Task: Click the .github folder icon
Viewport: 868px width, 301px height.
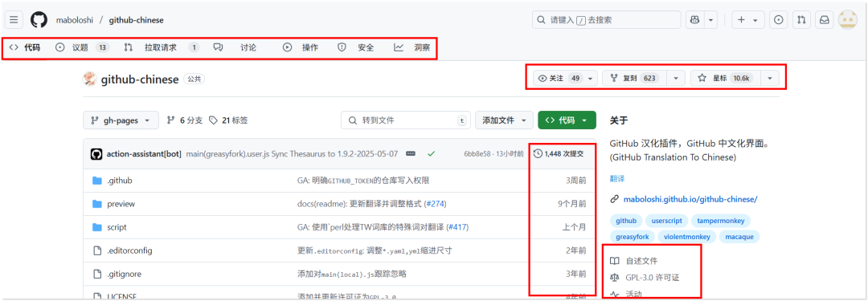Action: click(x=97, y=181)
